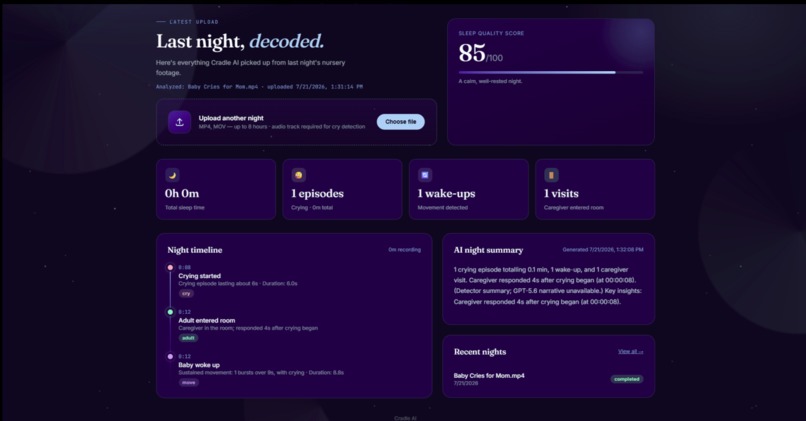Click the AI night summary heading
Image resolution: width=806 pixels, height=421 pixels.
488,250
